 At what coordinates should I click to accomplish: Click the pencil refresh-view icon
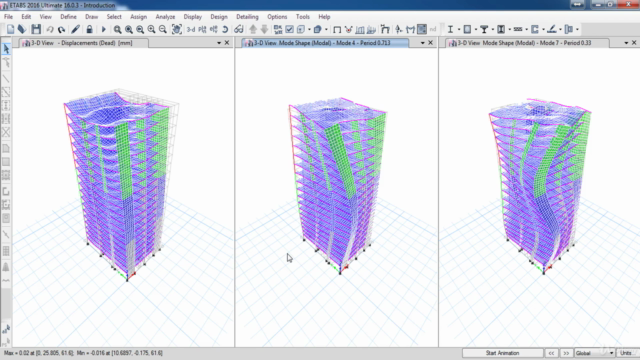click(75, 29)
